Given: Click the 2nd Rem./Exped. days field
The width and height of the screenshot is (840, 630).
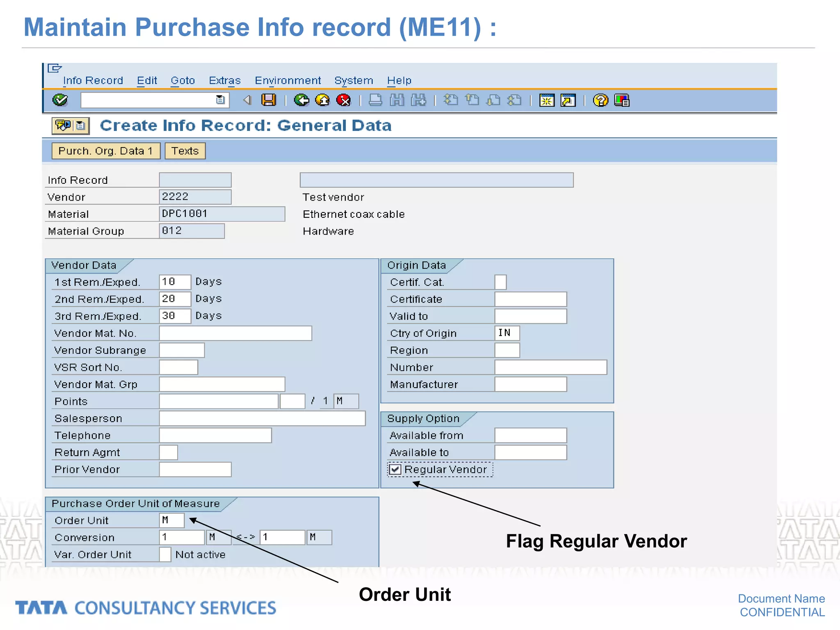Looking at the screenshot, I should click(175, 299).
